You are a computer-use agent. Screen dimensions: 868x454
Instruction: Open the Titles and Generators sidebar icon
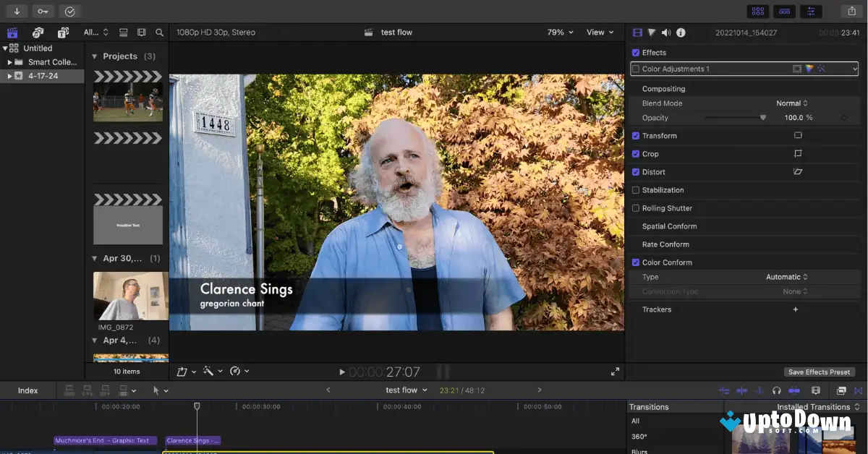tap(61, 33)
